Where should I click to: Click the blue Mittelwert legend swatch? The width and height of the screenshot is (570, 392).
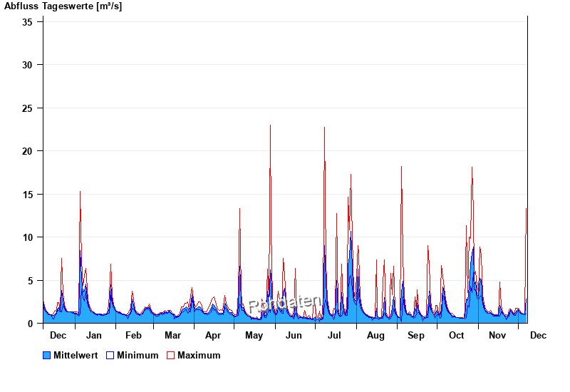point(47,355)
